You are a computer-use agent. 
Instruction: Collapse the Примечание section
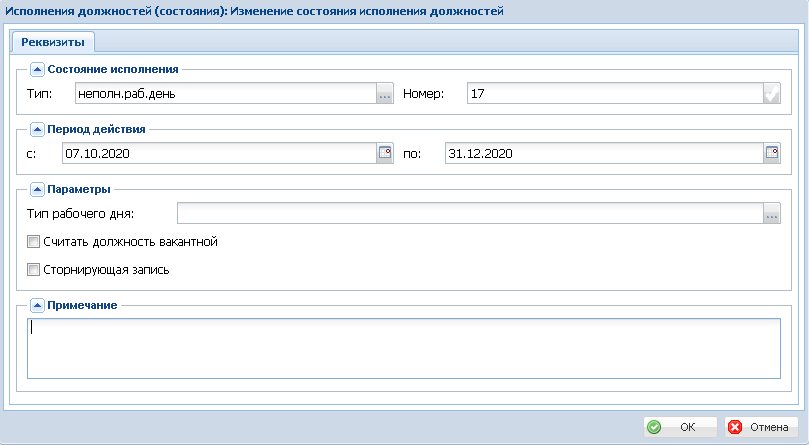(37, 306)
